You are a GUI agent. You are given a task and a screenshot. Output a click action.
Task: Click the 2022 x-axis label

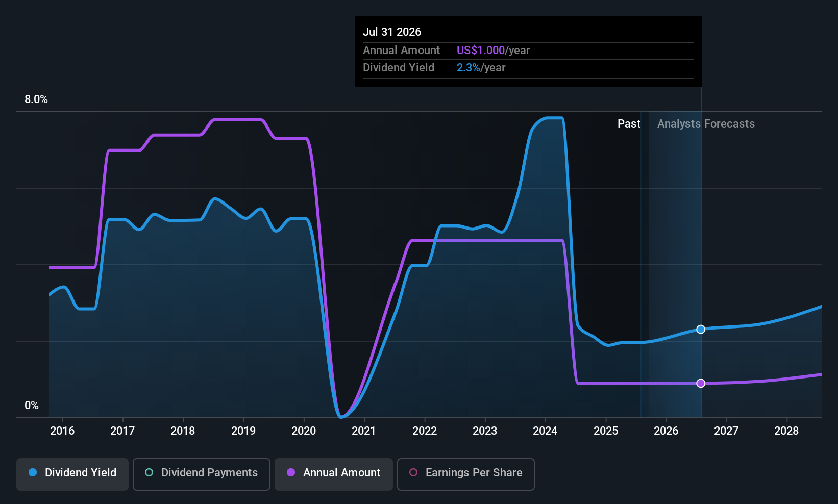click(425, 431)
